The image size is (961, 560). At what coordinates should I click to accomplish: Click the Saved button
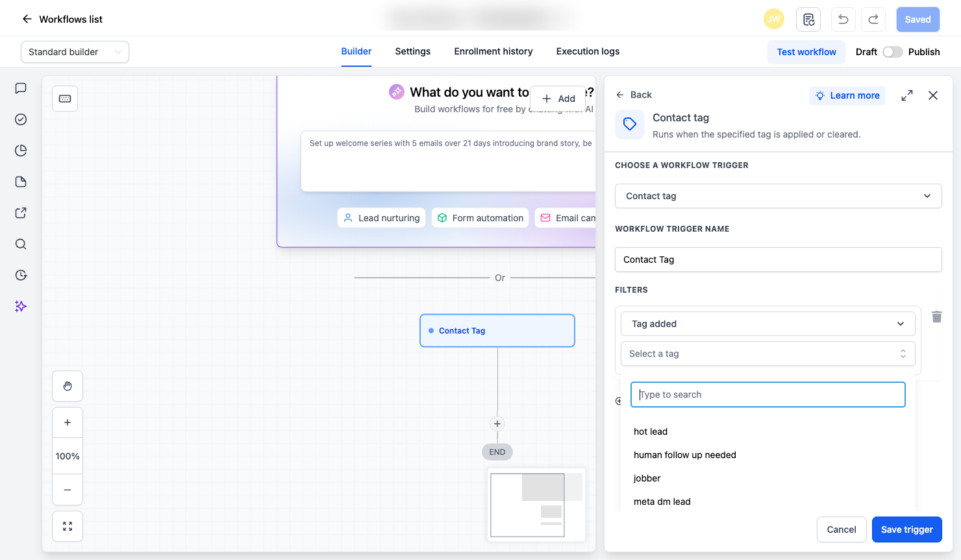point(917,19)
